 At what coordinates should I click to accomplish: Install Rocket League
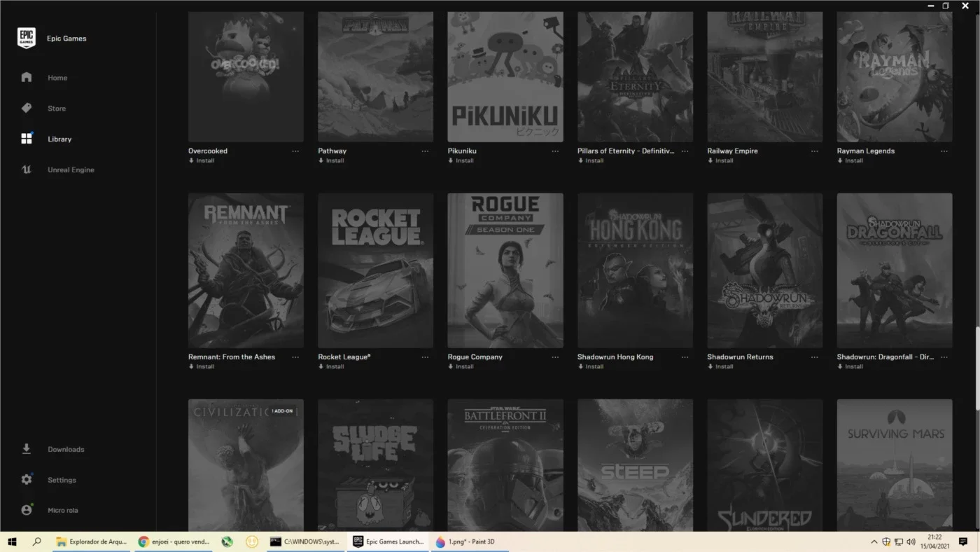click(x=331, y=367)
